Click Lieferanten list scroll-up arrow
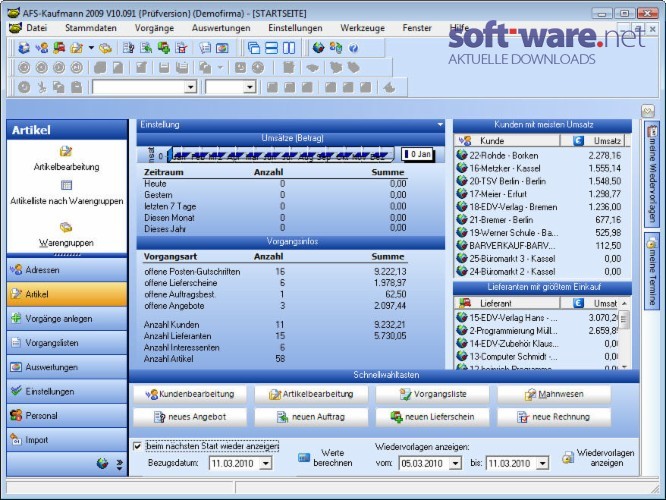Screen dimensions: 666x500 [624, 303]
